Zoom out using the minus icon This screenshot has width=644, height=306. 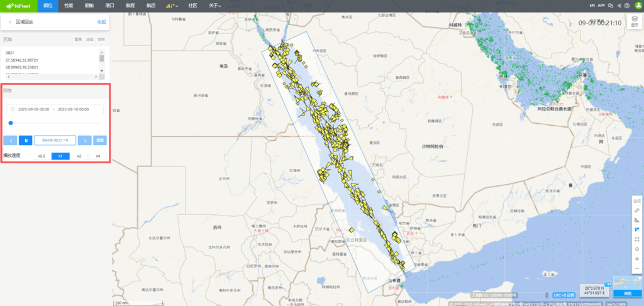(637, 269)
